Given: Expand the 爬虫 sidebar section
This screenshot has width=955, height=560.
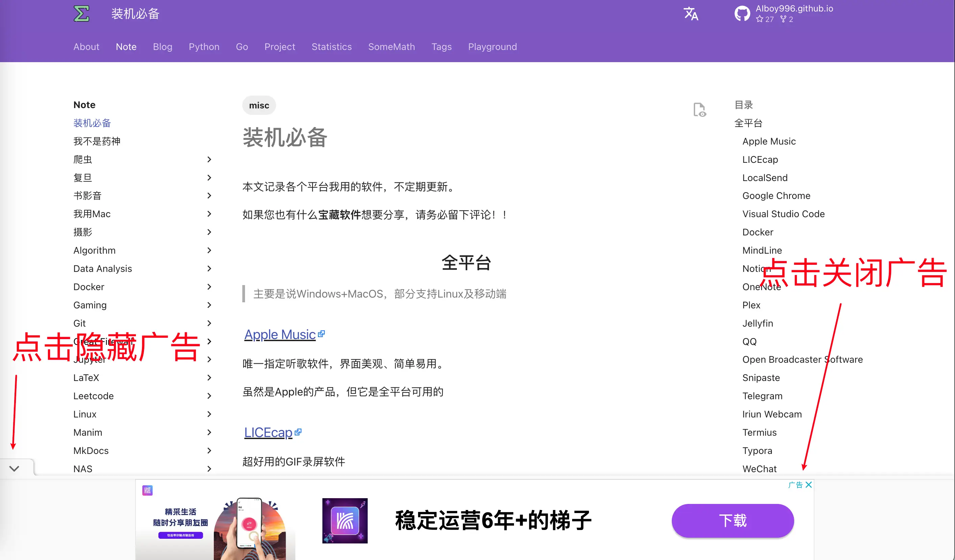Looking at the screenshot, I should 209,159.
